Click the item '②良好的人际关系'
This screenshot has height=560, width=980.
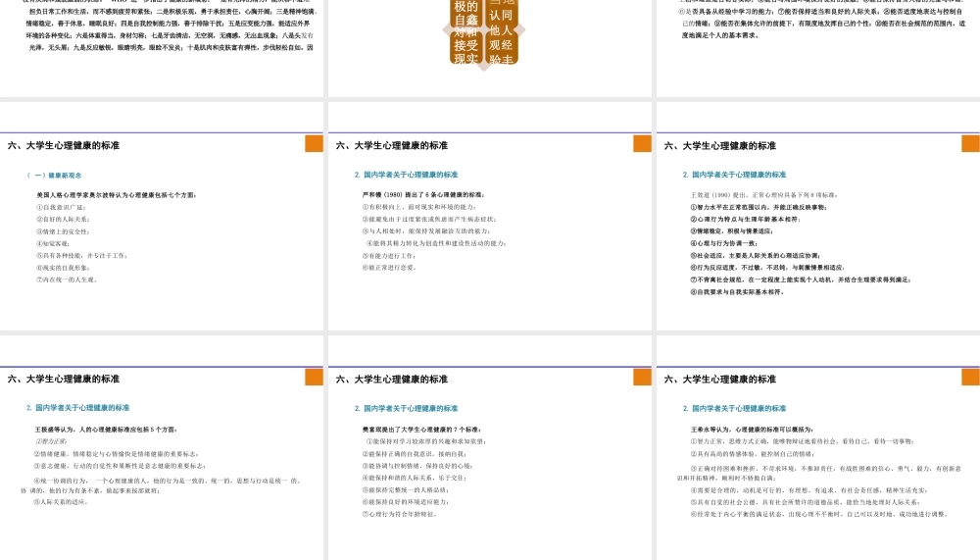[63, 219]
